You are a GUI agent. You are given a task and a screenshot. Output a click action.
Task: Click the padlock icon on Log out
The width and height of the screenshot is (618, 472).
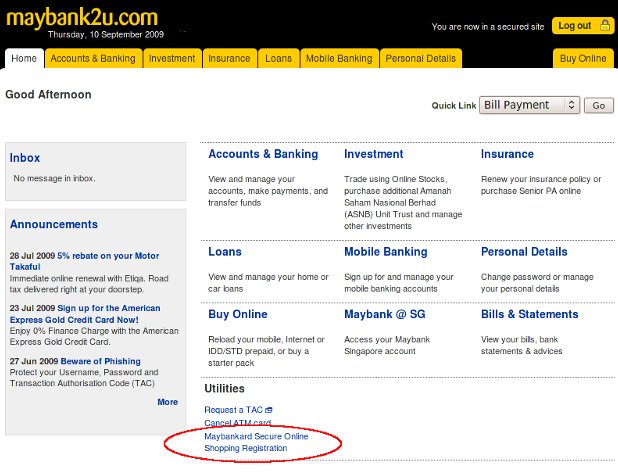[605, 25]
